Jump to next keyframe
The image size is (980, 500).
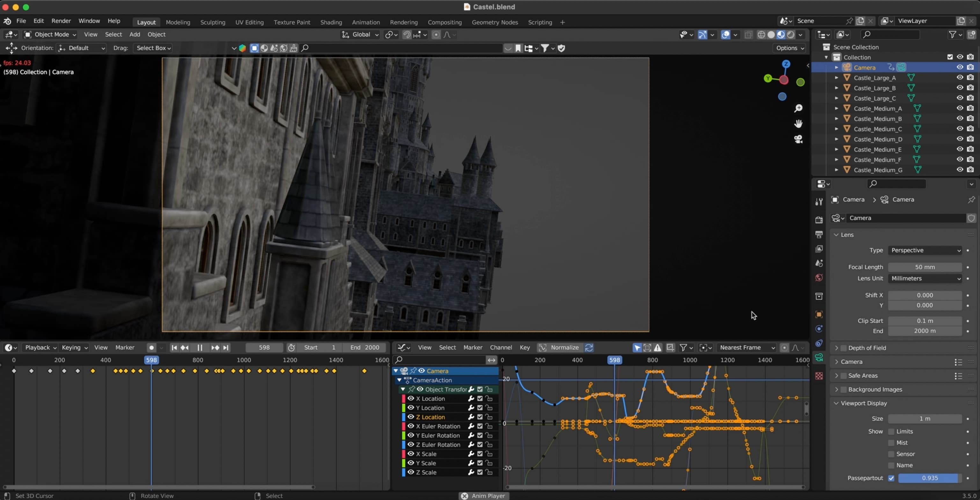pos(215,347)
